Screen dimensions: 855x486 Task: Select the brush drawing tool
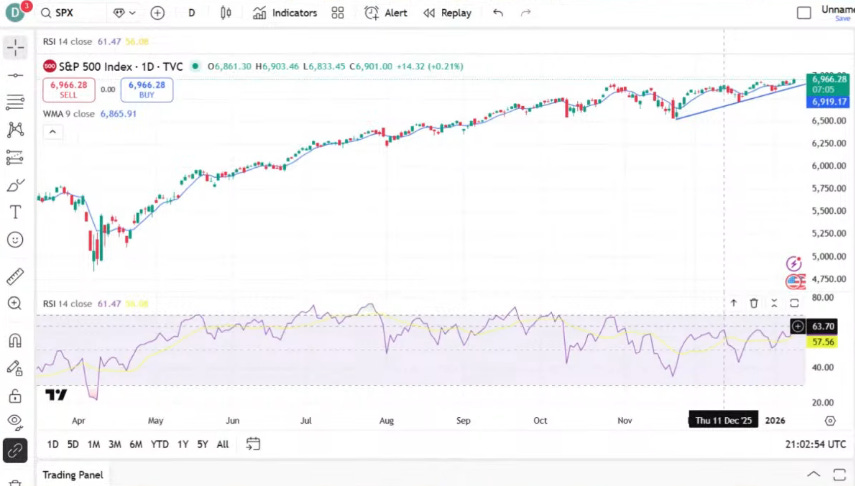click(x=15, y=185)
